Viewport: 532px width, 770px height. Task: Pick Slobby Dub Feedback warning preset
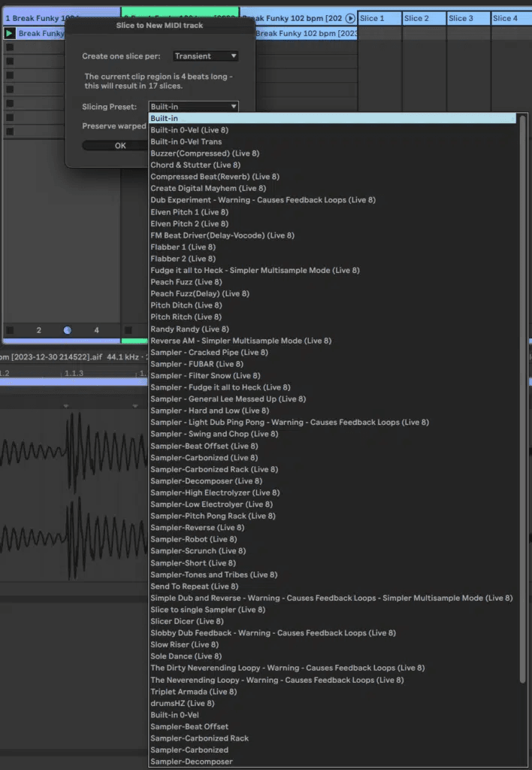coord(333,633)
